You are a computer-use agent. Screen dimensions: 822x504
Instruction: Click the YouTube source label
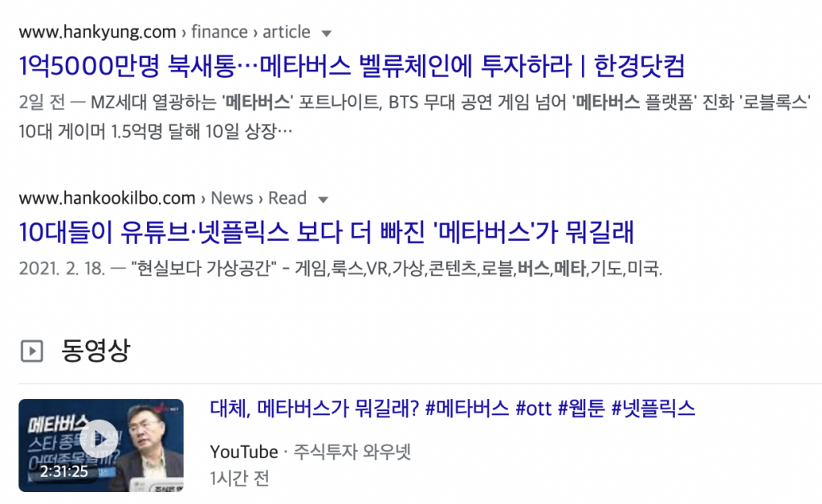[x=244, y=452]
